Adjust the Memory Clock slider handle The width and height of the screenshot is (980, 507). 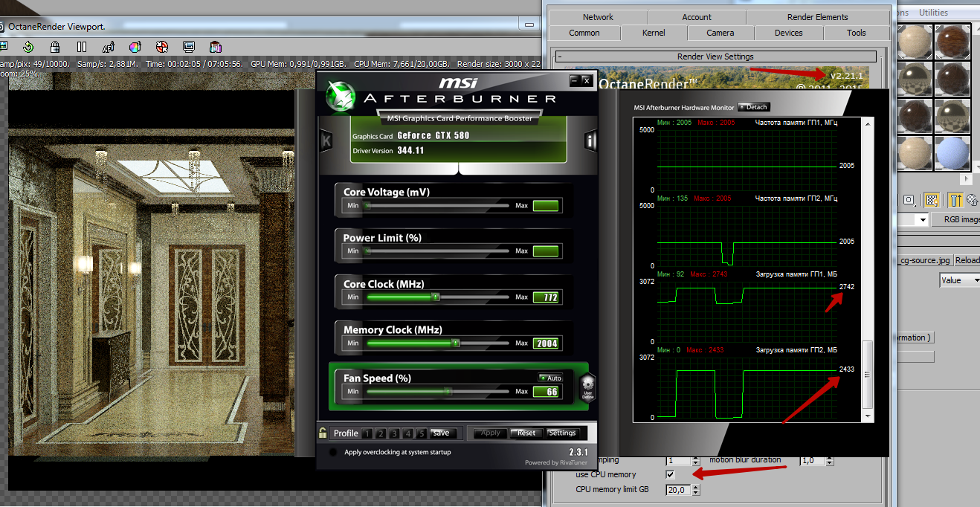coord(456,343)
